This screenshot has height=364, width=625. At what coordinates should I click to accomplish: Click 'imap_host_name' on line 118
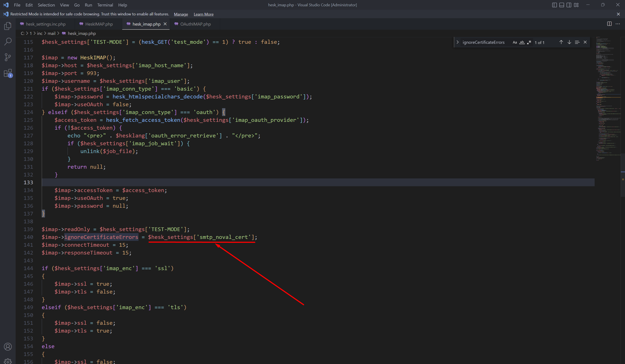pyautogui.click(x=162, y=66)
